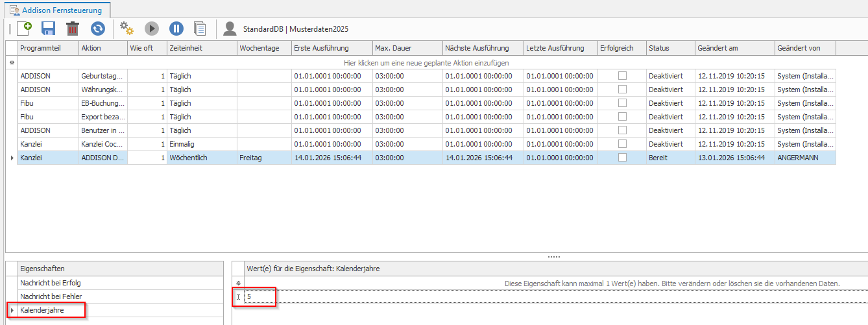Click Geändert am column header
This screenshot has width=868, height=325.
pos(734,48)
